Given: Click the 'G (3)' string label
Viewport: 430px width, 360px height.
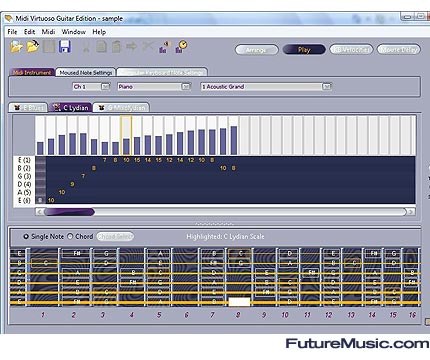Looking at the screenshot, I should 24,176.
